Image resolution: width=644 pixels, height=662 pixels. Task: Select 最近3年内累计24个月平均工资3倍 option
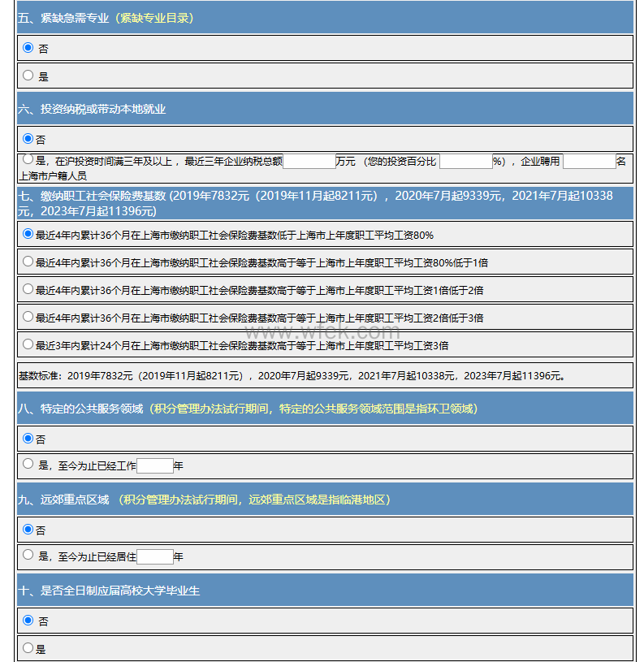point(28,344)
